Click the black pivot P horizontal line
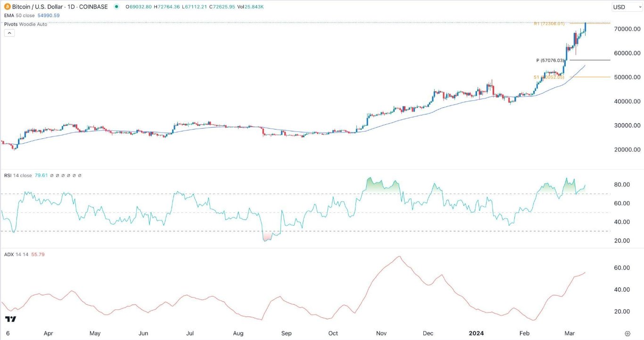 coord(589,60)
